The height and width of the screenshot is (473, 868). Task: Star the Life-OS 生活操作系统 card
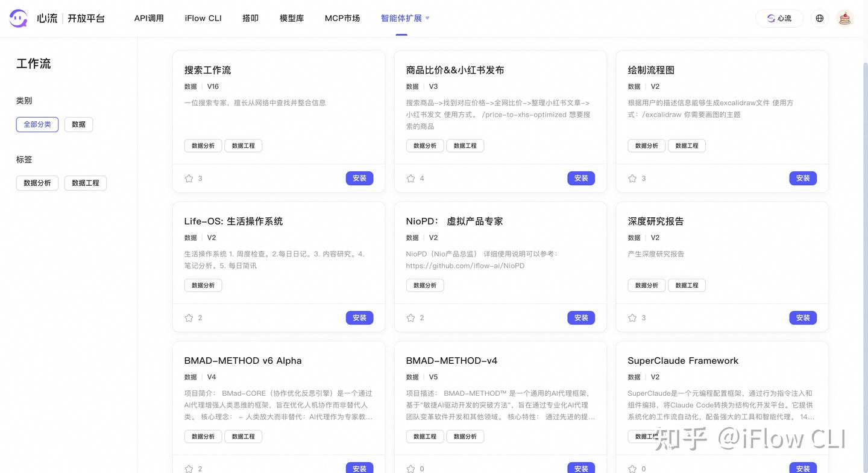point(189,317)
